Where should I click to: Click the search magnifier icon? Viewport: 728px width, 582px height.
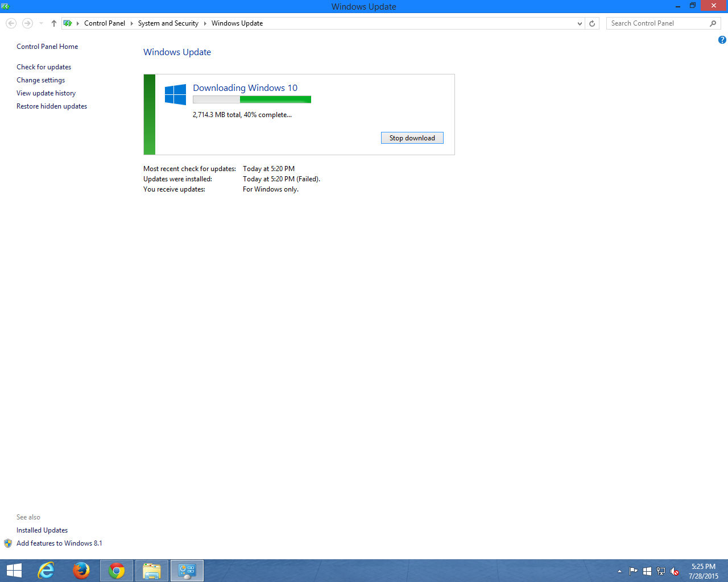(713, 23)
